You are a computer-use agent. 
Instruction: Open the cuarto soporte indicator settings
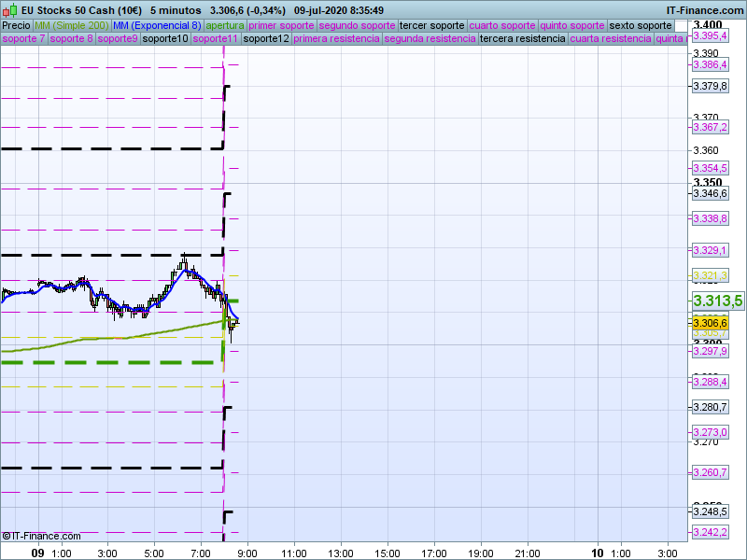coord(501,25)
